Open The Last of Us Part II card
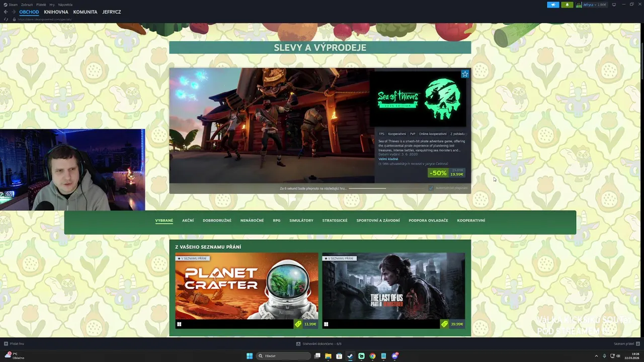Viewport: 644px width, 362px height. (393, 291)
